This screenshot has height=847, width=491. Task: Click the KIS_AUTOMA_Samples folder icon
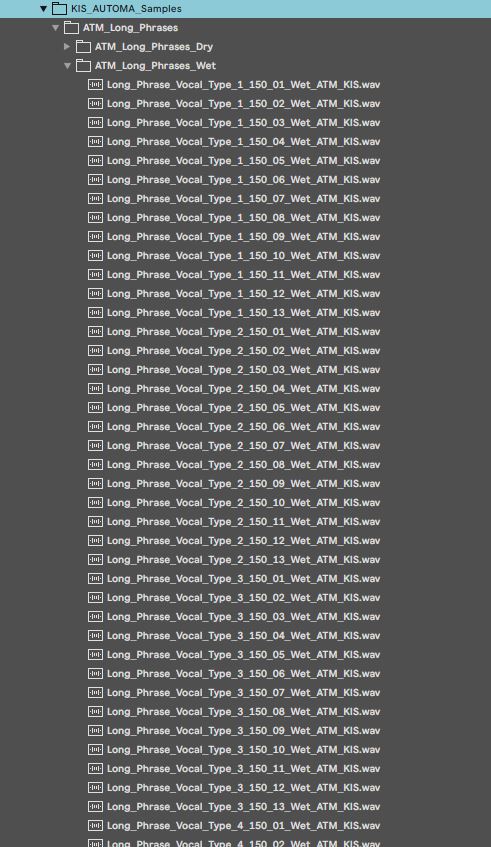pos(59,9)
